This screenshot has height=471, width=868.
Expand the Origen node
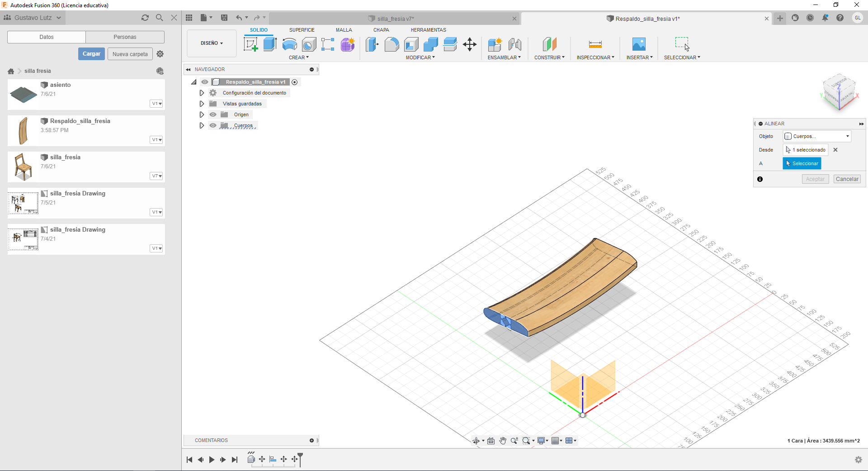pyautogui.click(x=202, y=114)
